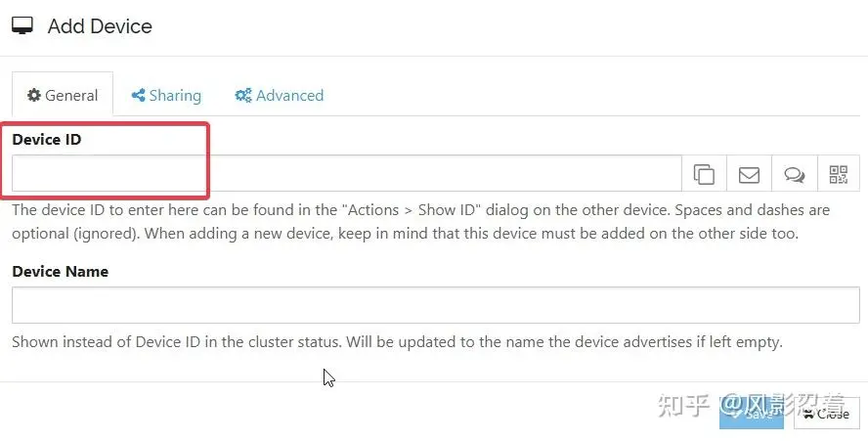This screenshot has width=868, height=441.
Task: Focus the Device Name text field
Action: point(436,305)
